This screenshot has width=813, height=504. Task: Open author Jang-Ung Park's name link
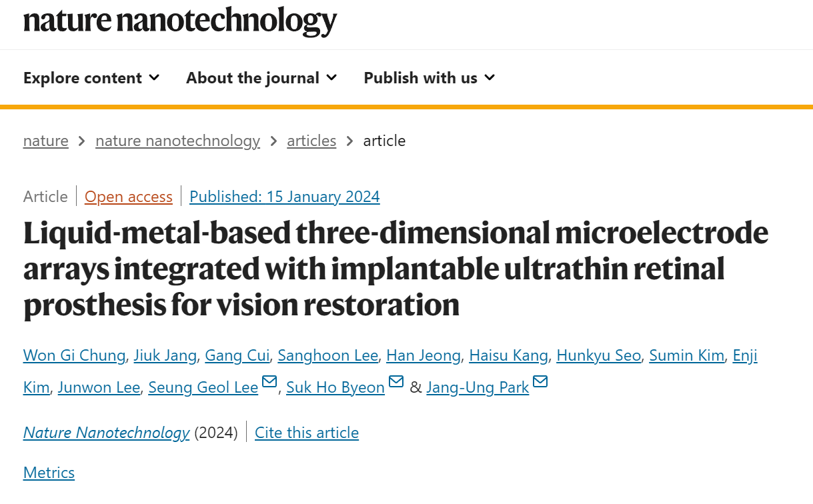click(x=478, y=387)
